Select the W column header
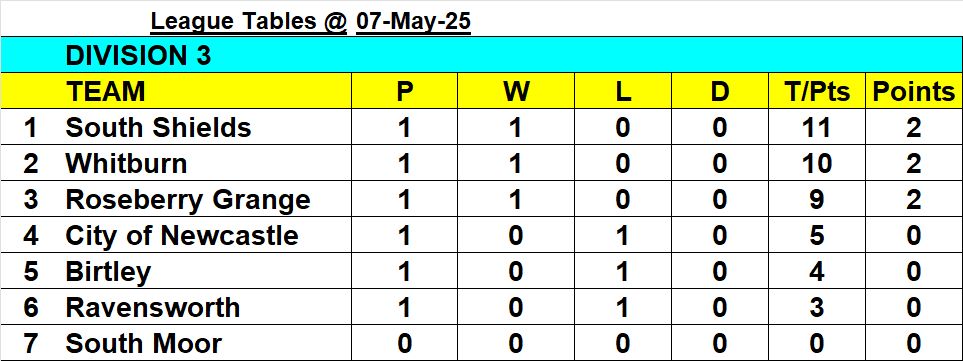The image size is (963, 361). (x=517, y=91)
